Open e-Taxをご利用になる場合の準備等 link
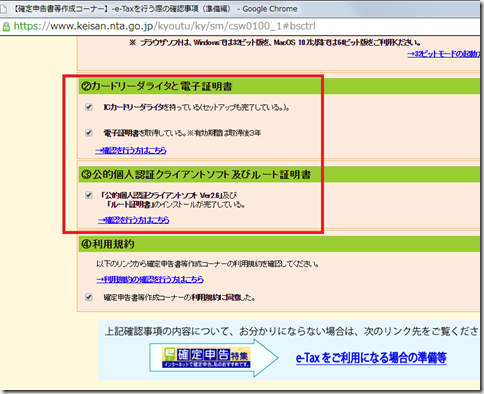The image size is (484, 394). 371,358
